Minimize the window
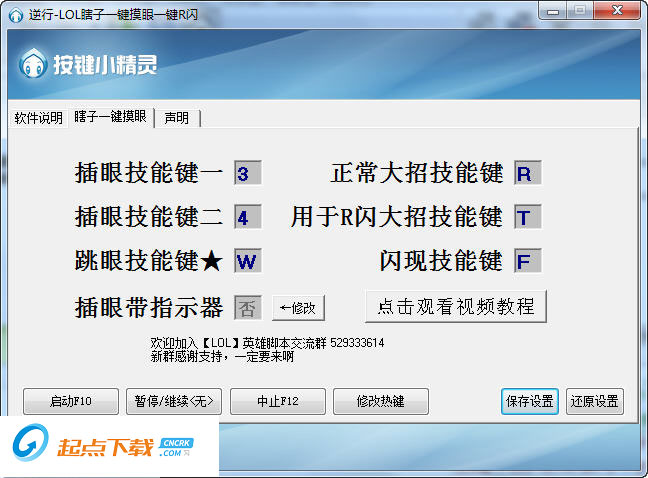 tap(553, 12)
